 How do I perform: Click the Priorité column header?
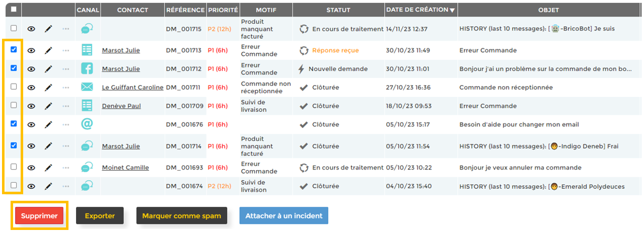223,10
